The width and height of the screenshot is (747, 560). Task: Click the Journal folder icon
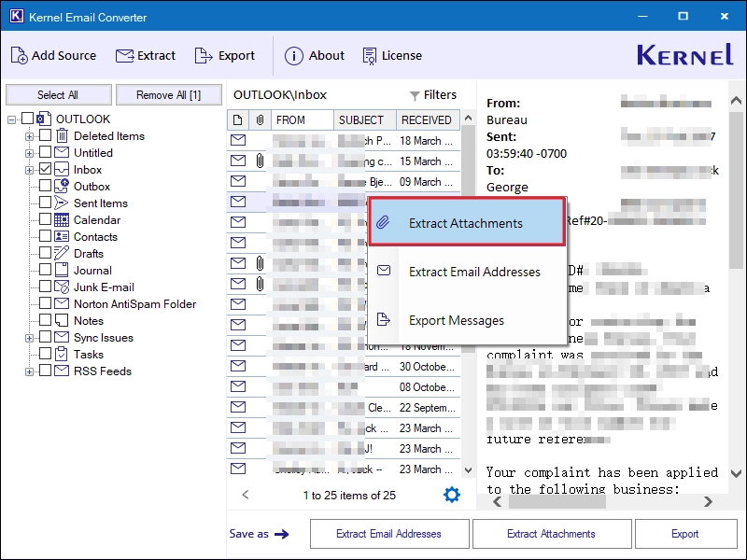pos(62,270)
